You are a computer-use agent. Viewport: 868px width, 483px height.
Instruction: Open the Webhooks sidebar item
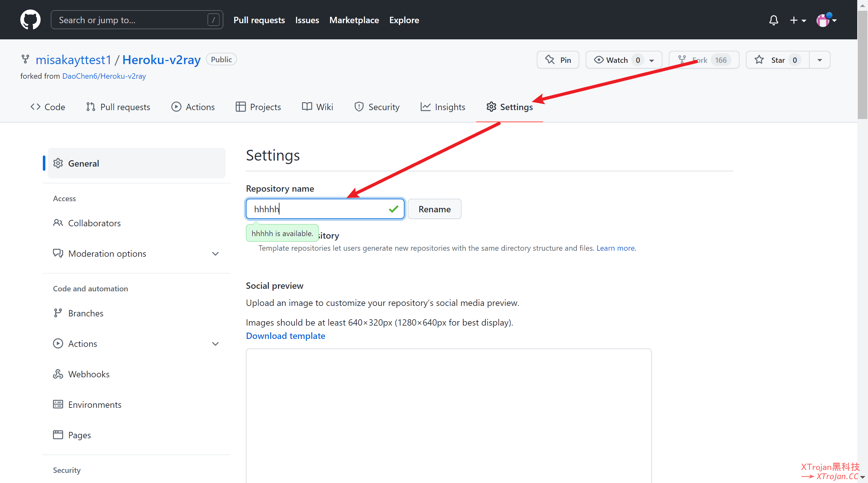pos(89,374)
